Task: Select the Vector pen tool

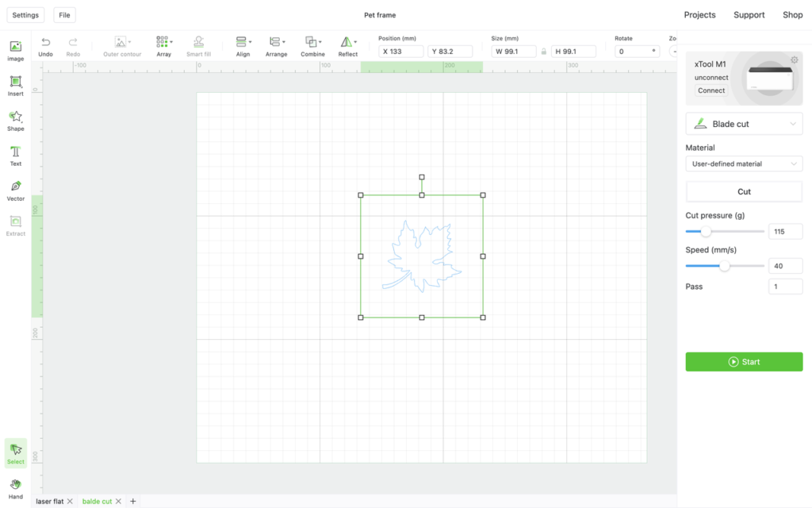Action: pos(15,190)
